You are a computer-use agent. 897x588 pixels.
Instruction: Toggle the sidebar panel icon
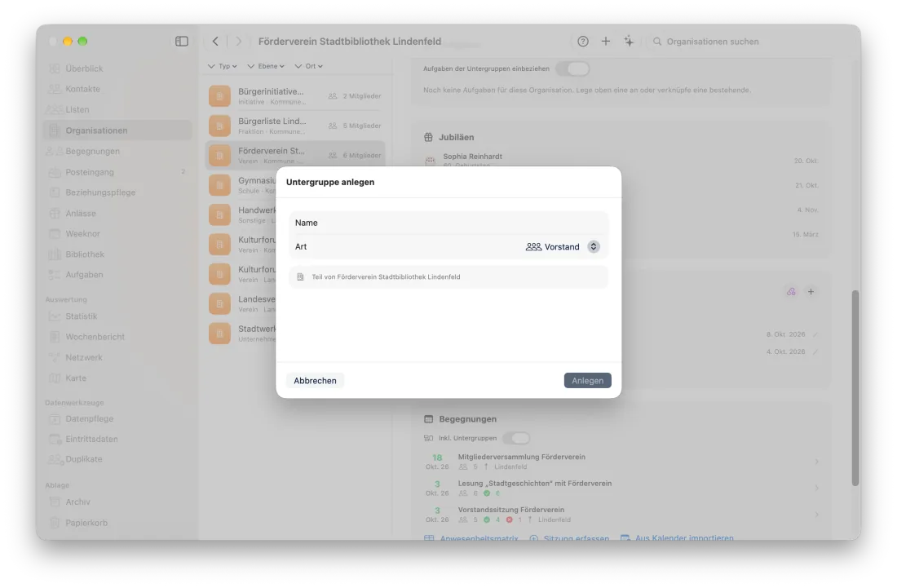[x=181, y=41]
